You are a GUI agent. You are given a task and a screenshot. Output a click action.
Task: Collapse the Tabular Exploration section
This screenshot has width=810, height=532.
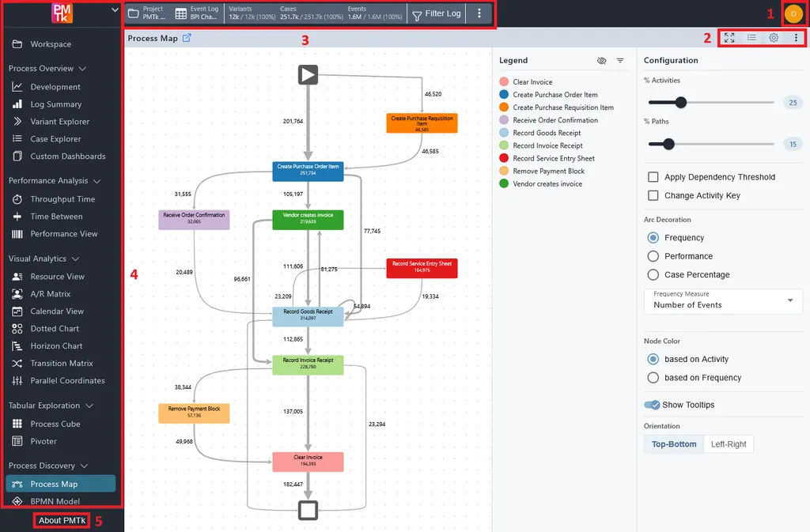(89, 406)
